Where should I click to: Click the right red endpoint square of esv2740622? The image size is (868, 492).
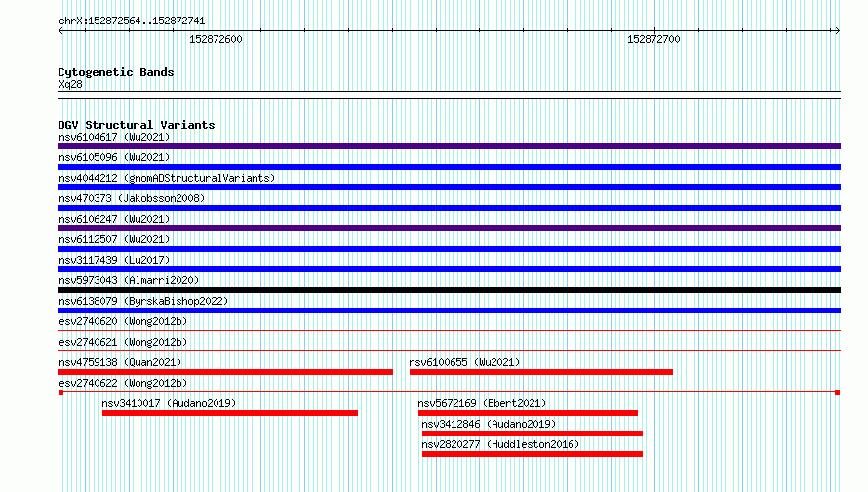coord(837,392)
